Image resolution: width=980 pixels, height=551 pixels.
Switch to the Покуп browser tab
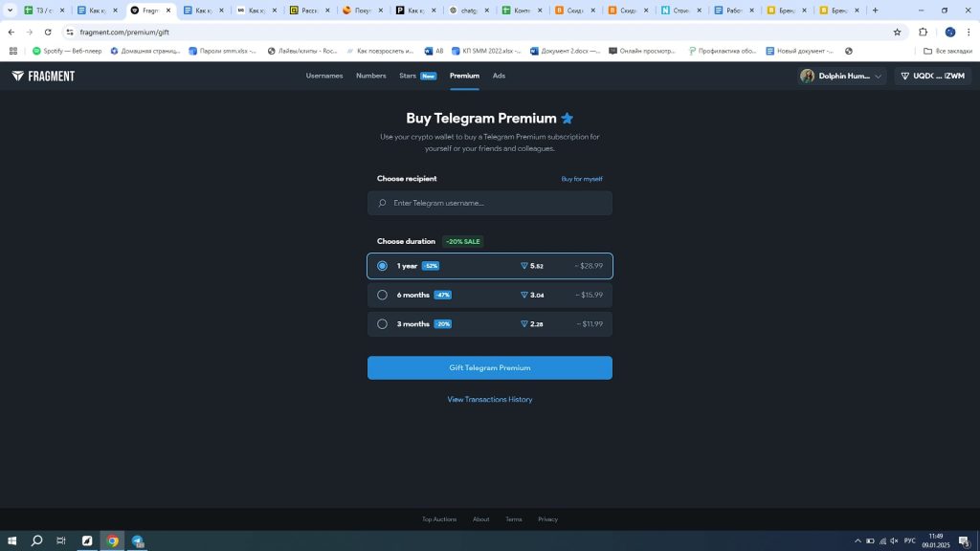click(363, 10)
